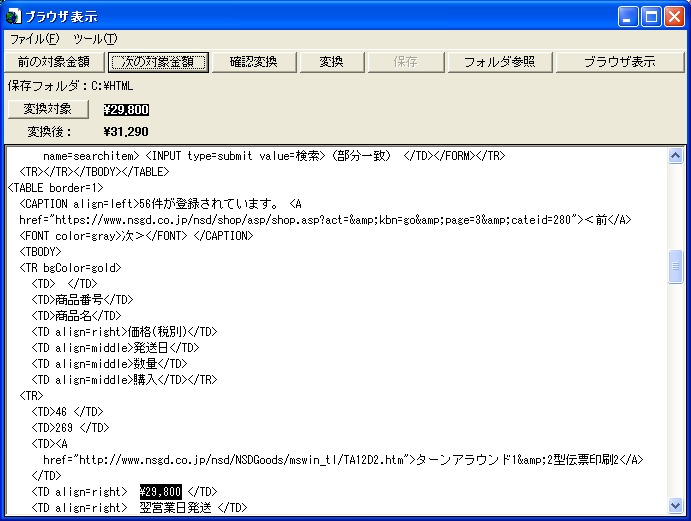Select the highlighted ¥29,800 target value field
Viewport: 691px width, 521px height.
(126, 110)
